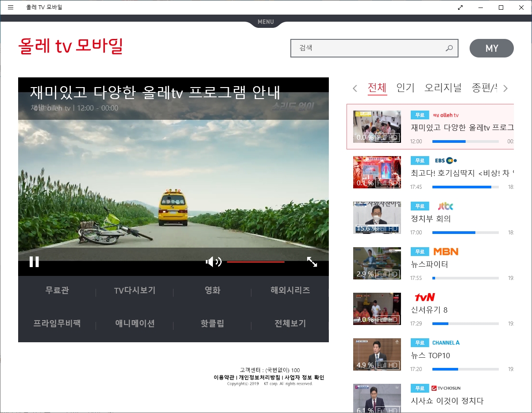Open the 무료관 category

[x=57, y=291]
